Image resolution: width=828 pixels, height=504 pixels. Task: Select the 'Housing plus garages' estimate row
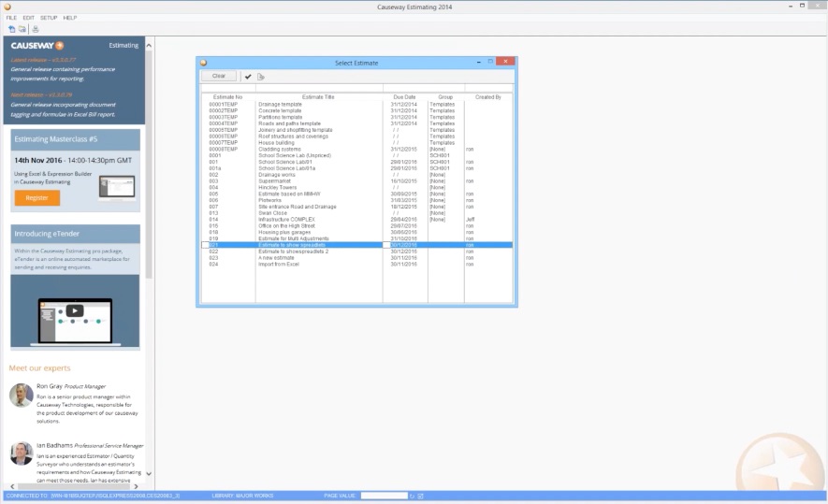click(x=357, y=232)
